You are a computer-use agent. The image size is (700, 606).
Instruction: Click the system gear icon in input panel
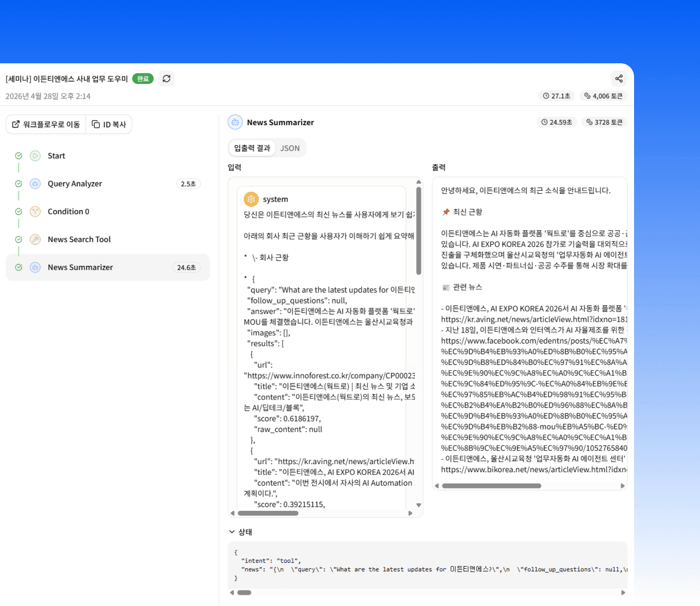pos(251,199)
